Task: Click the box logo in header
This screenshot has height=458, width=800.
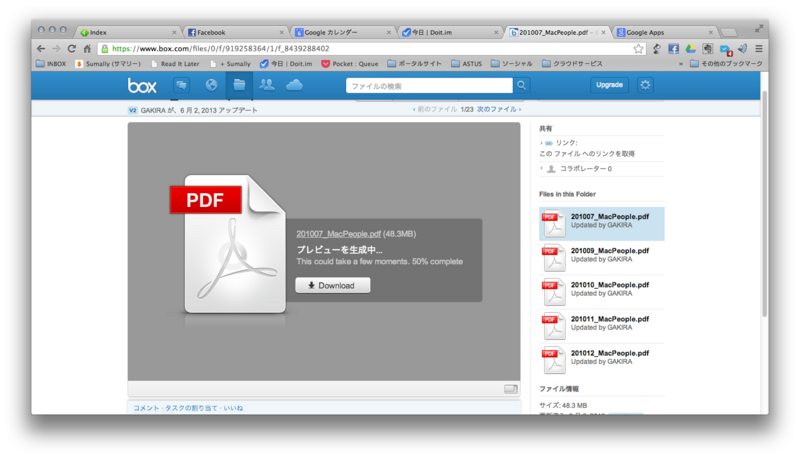Action: click(x=142, y=86)
